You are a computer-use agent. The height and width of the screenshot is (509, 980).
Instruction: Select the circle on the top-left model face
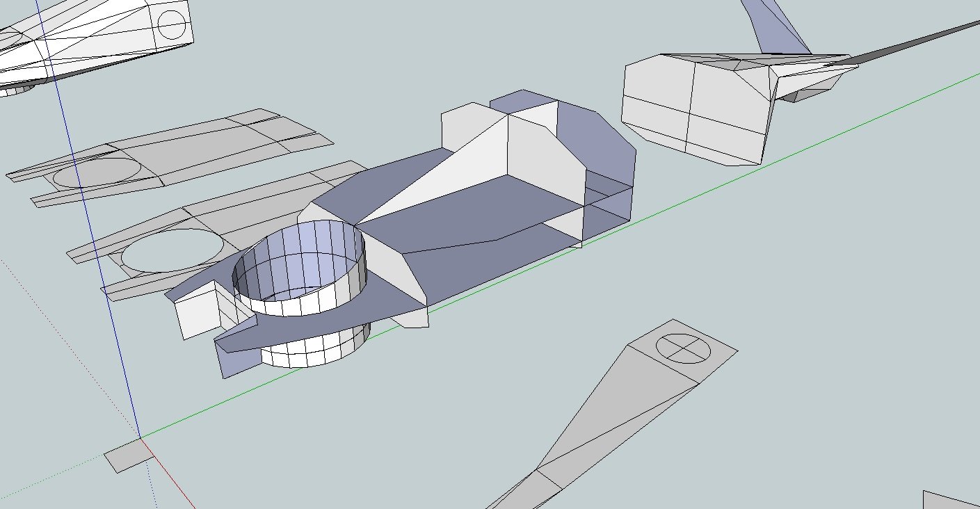(x=171, y=24)
